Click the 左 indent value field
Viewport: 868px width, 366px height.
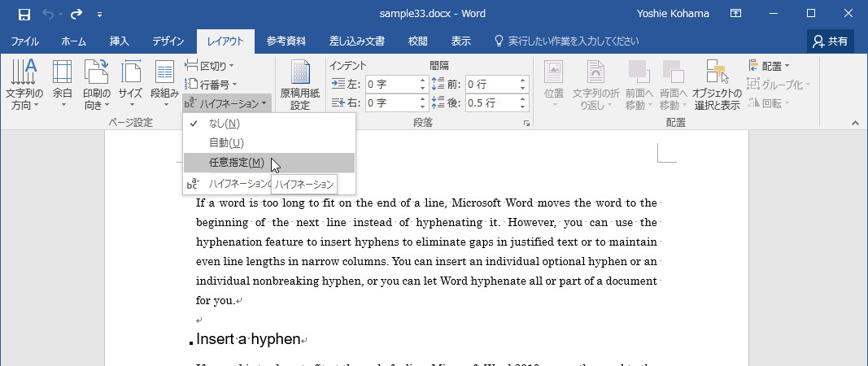392,84
